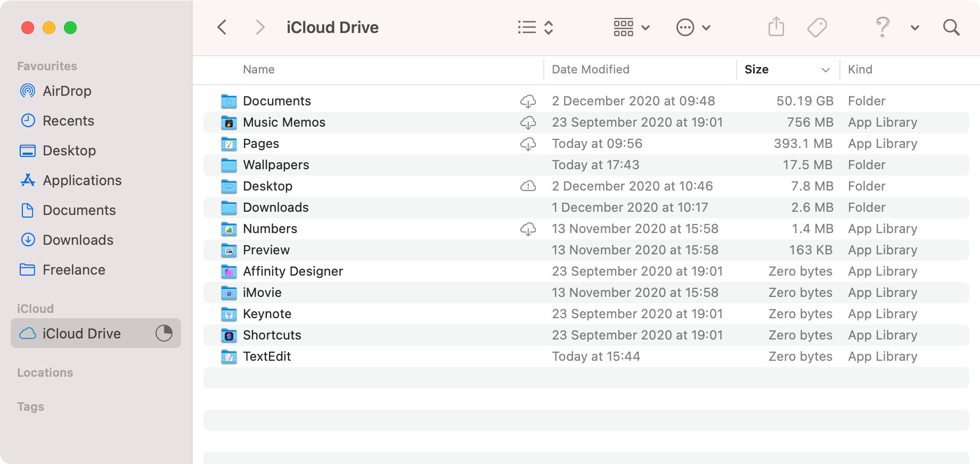The image size is (980, 464).
Task: Select the Preview folder icon
Action: tap(229, 250)
